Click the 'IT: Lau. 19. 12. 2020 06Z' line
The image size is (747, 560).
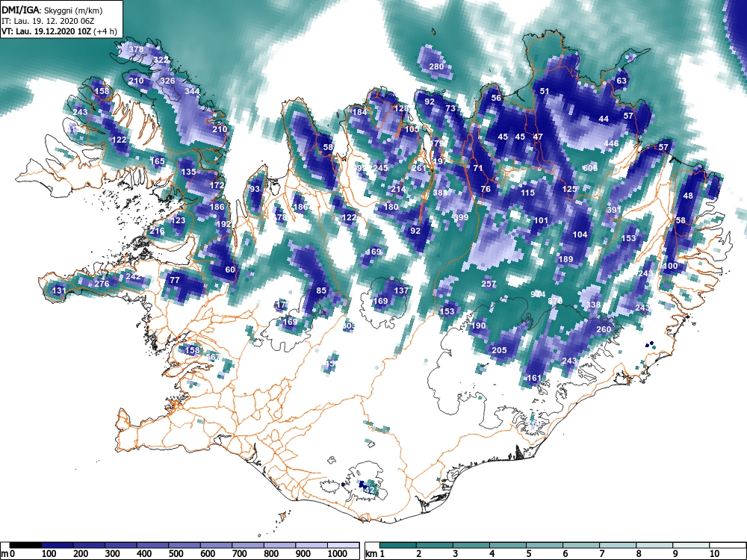[46, 20]
